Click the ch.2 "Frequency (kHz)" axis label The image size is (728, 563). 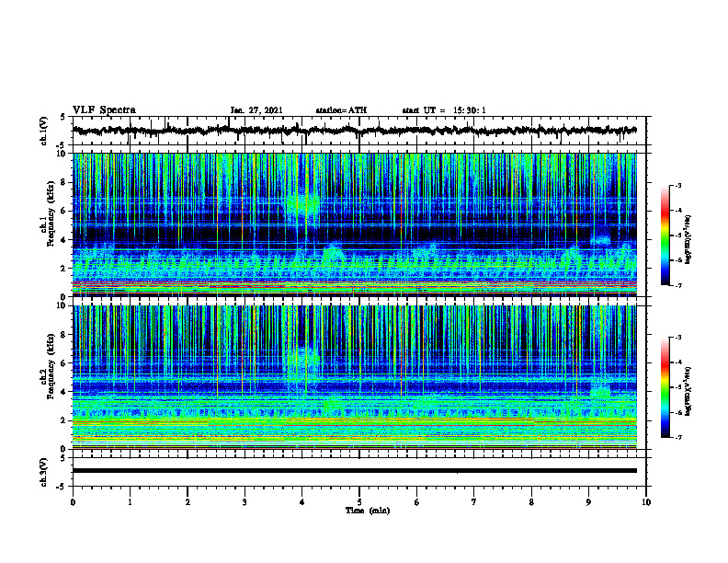pyautogui.click(x=51, y=366)
